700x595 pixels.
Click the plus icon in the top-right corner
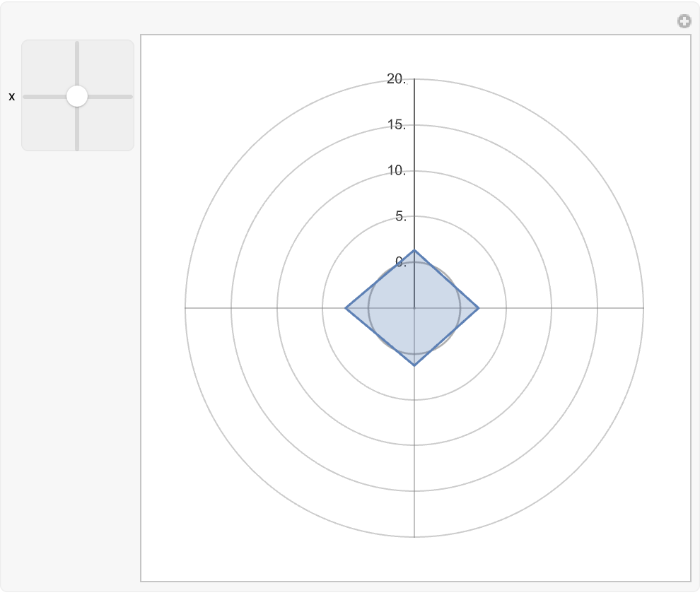point(684,21)
